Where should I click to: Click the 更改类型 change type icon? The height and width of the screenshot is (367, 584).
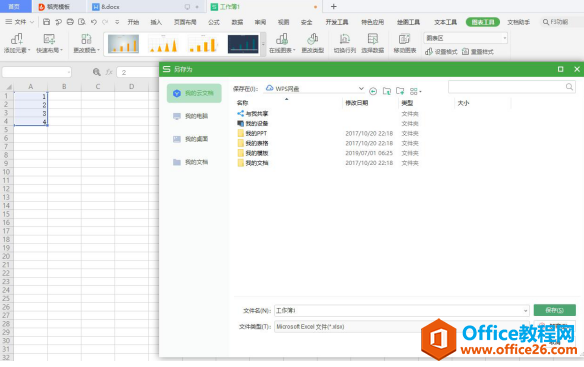(312, 39)
